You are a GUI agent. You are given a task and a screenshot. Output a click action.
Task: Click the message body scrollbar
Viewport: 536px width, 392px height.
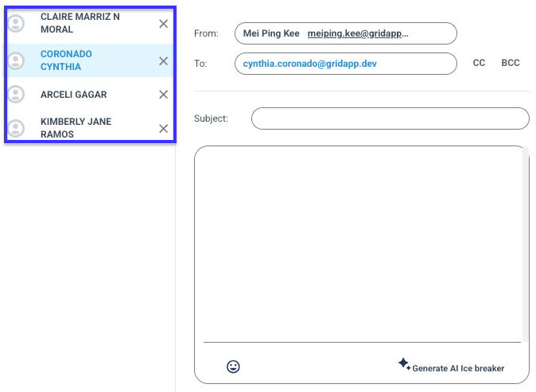click(x=526, y=244)
